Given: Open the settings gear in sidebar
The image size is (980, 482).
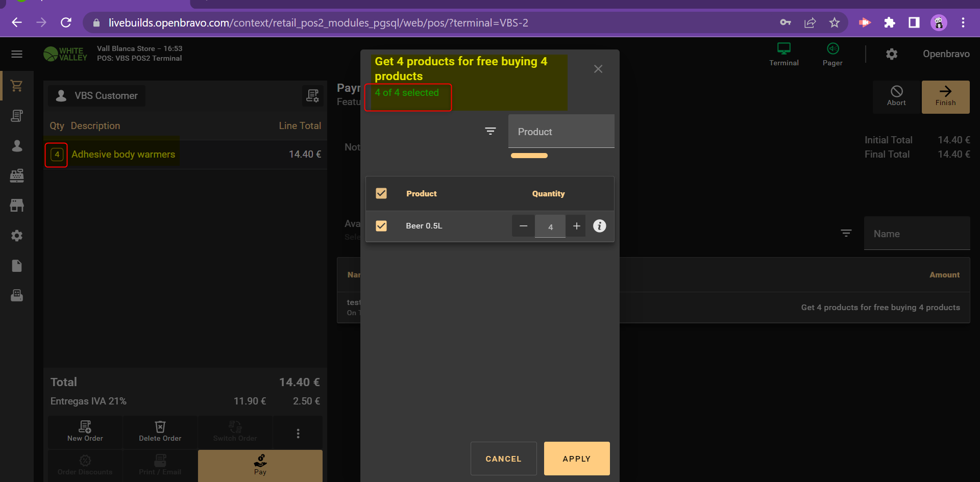Looking at the screenshot, I should tap(17, 236).
